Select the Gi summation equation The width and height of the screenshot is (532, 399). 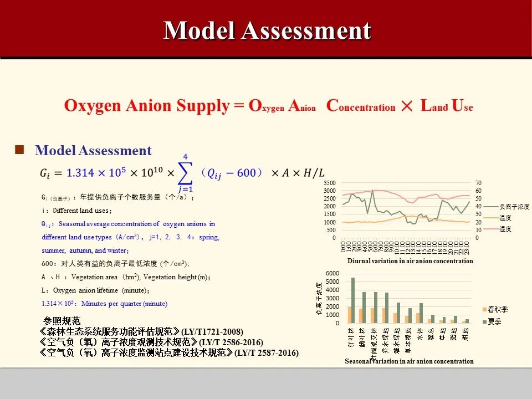[182, 173]
